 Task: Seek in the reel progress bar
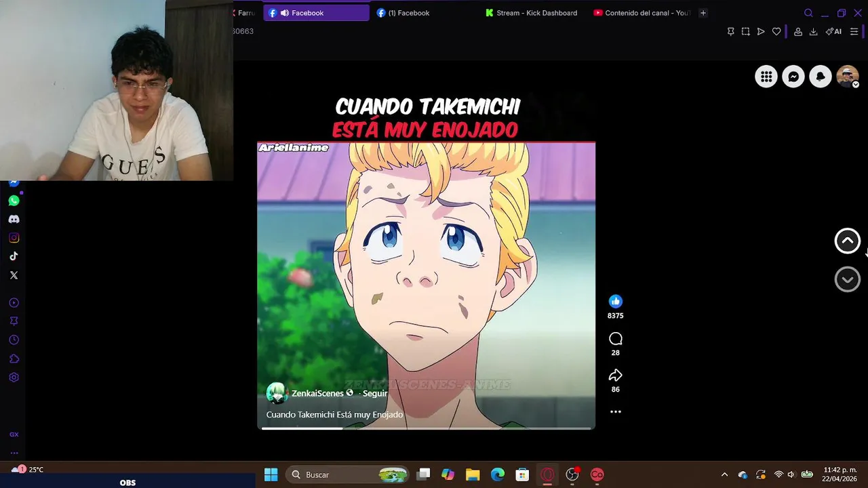[426, 428]
